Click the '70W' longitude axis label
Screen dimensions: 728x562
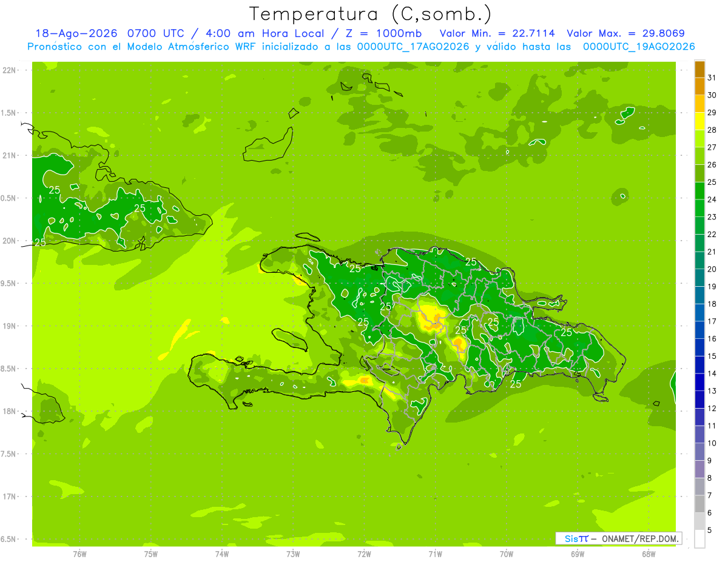click(x=507, y=554)
